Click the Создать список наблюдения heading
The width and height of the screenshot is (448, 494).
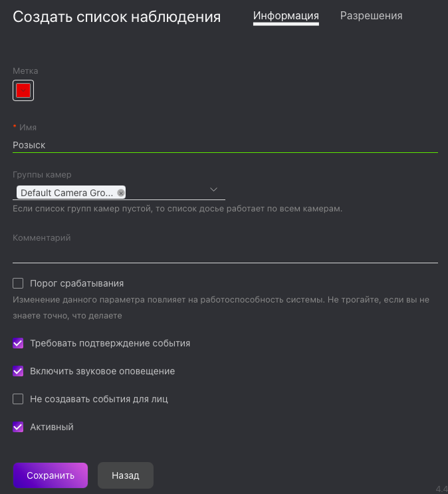[x=116, y=17]
